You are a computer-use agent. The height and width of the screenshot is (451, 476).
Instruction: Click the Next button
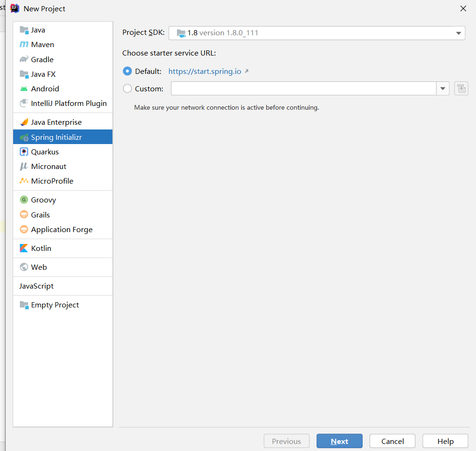[340, 441]
